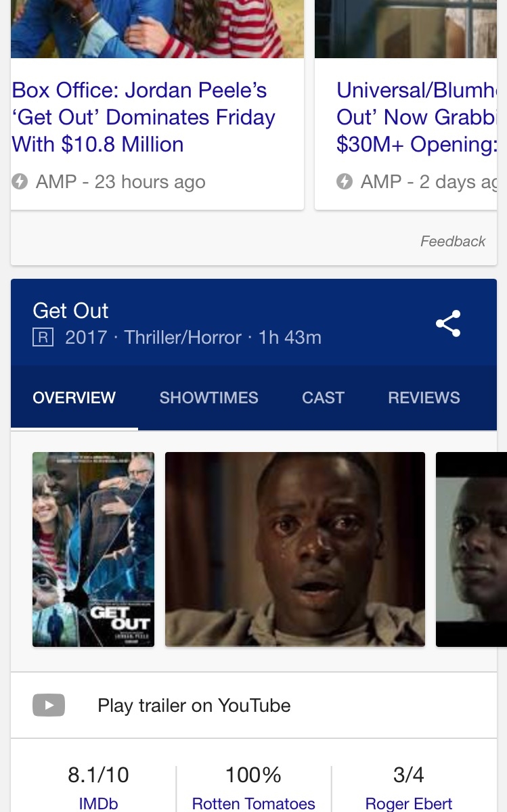Open the Get Out movie poster thumbnail
The image size is (507, 812).
click(93, 549)
